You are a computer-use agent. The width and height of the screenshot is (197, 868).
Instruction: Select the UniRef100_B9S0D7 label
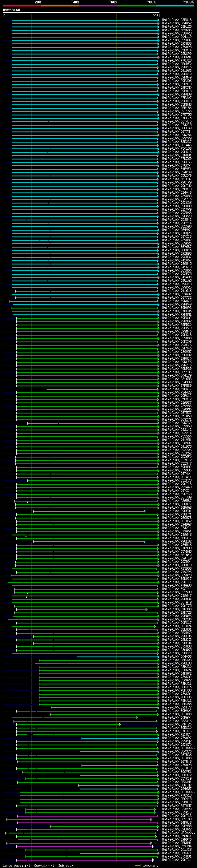coord(176,40)
